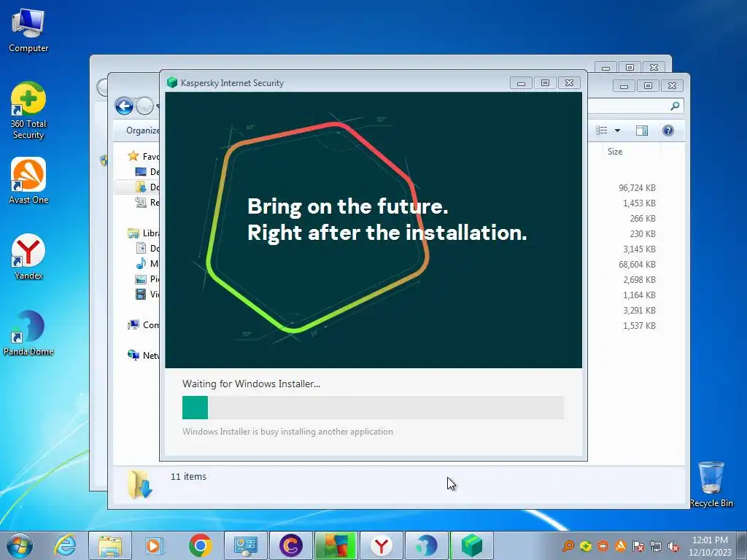Click the 230 KB size cell
The image size is (747, 560).
[x=643, y=234]
